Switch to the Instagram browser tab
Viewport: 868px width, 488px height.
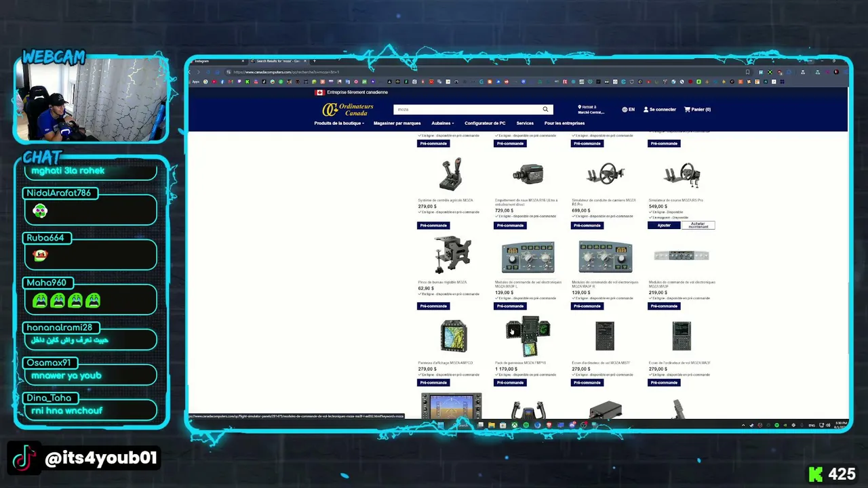click(x=218, y=61)
